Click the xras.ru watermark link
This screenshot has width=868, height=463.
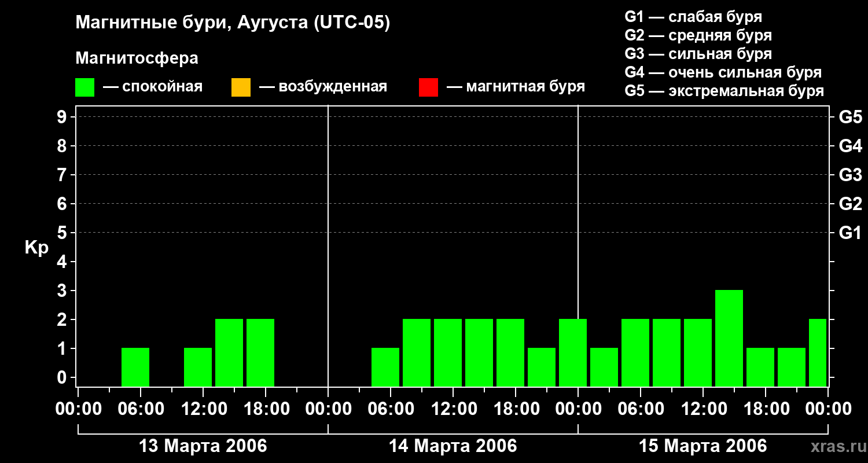[x=837, y=446]
